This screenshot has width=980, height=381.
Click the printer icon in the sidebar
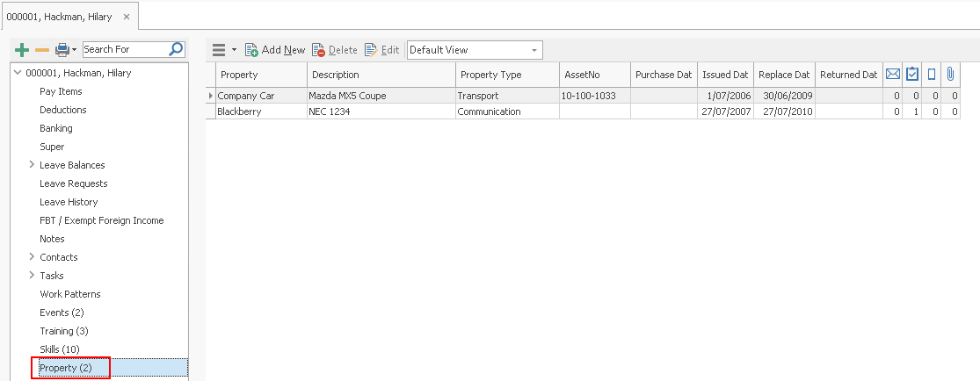pos(62,50)
